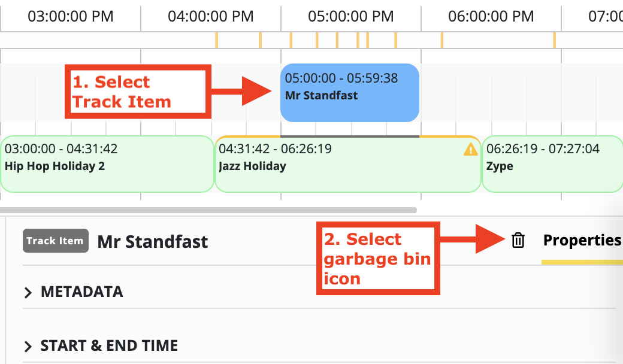Click the 03:00:00 PM time ruler label
623x364 pixels.
coord(71,16)
